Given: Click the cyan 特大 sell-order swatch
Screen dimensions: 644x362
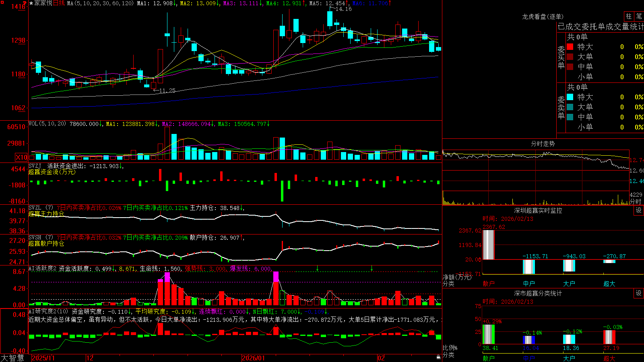Looking at the screenshot, I should pyautogui.click(x=570, y=97).
